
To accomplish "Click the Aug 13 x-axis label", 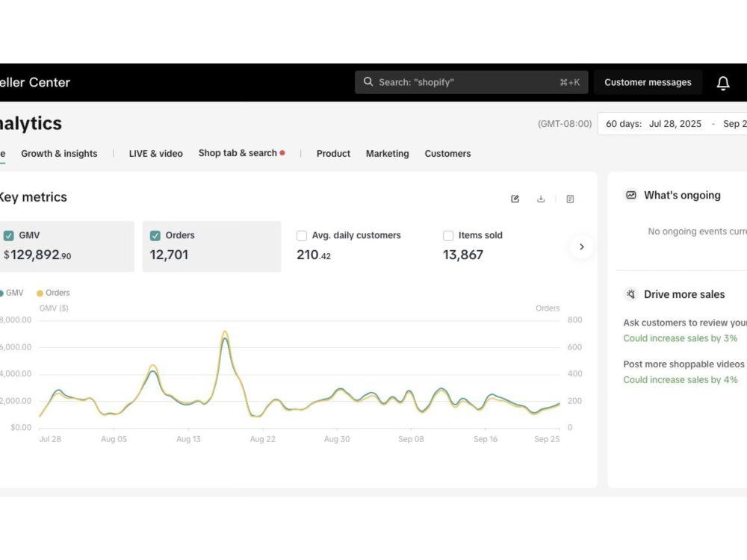I will pos(188,439).
